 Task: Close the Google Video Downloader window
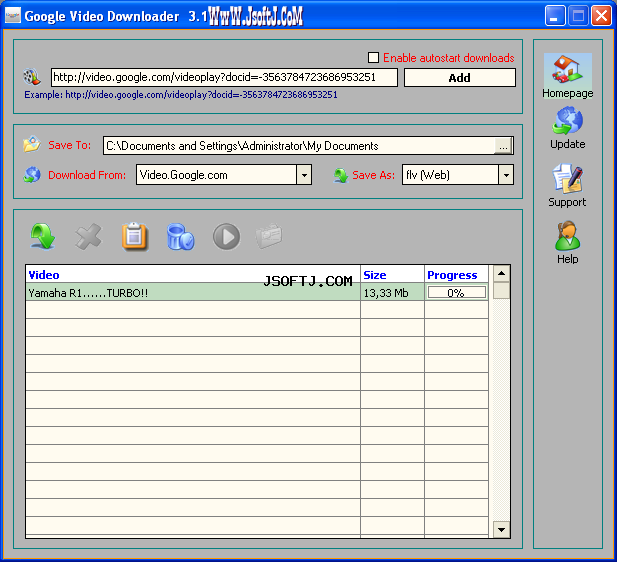601,16
